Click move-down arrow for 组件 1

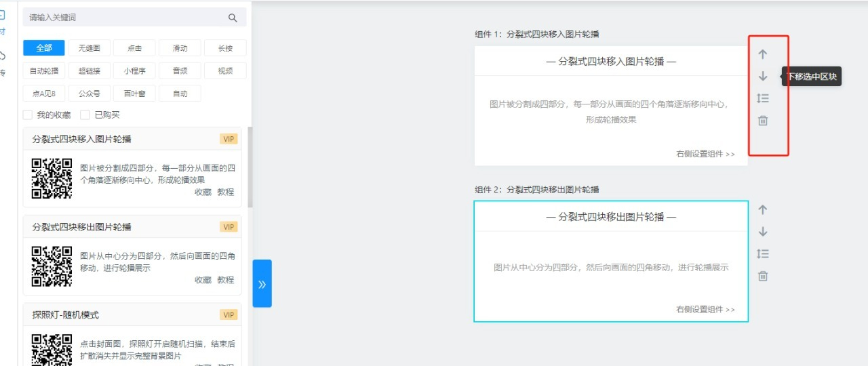763,77
